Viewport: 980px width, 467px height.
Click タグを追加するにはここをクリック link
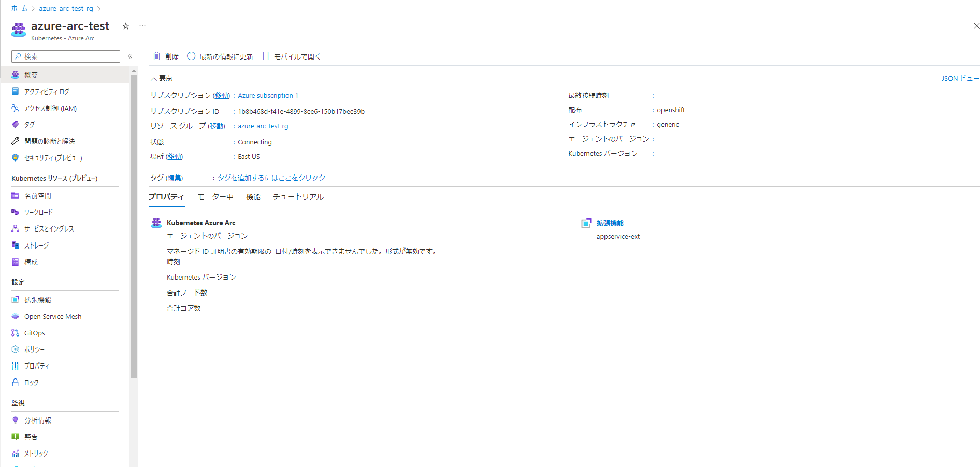click(271, 178)
